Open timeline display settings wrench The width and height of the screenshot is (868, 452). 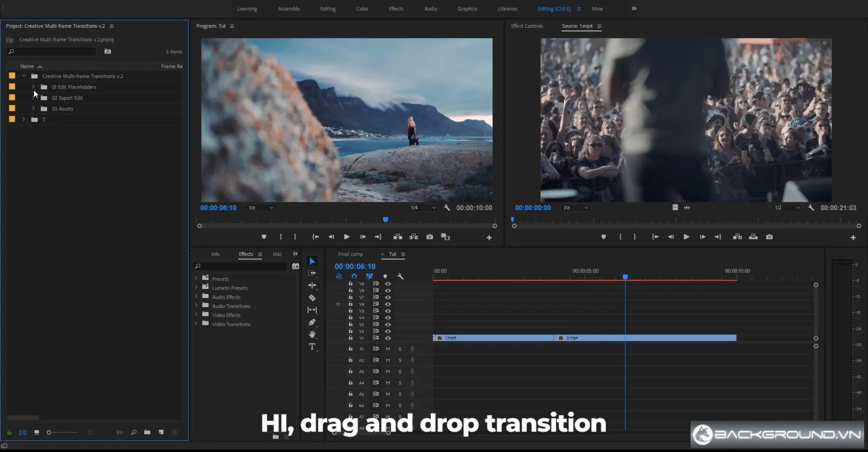tap(400, 276)
